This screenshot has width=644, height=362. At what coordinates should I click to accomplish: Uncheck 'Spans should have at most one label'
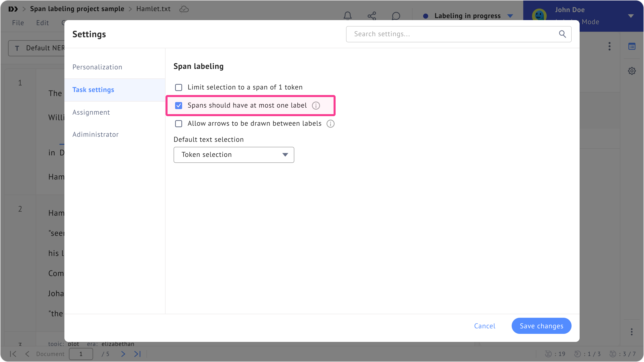coord(179,106)
